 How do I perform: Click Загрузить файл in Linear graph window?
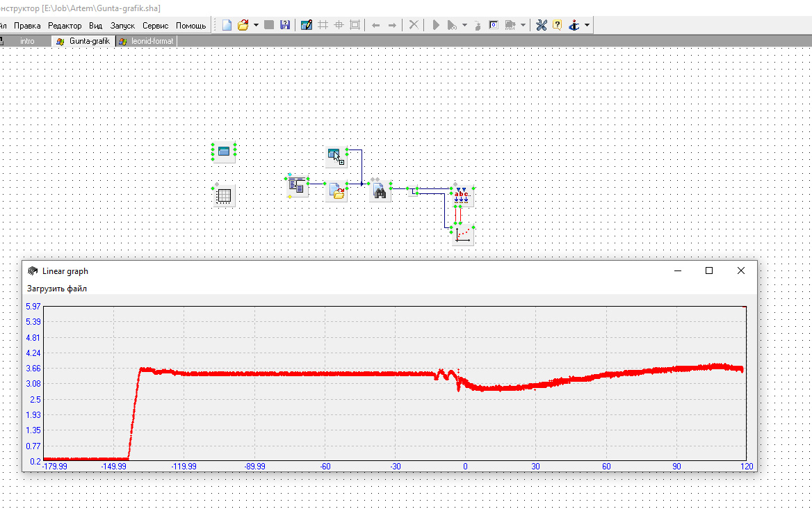tap(57, 288)
